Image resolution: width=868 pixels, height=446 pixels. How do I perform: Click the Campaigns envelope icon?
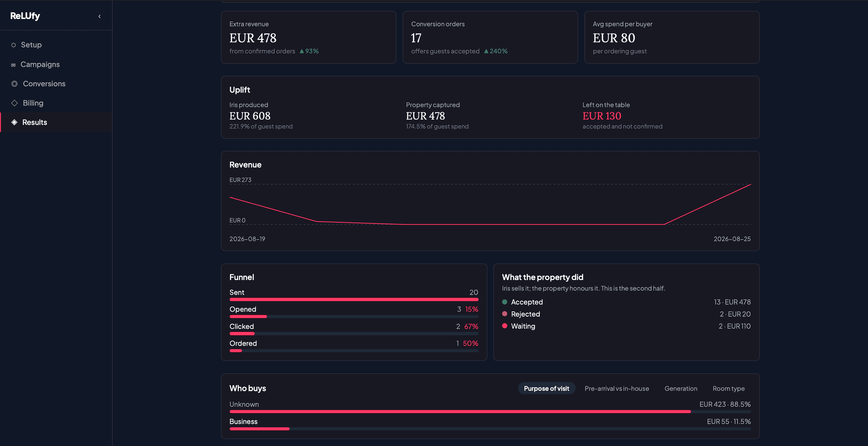[13, 65]
